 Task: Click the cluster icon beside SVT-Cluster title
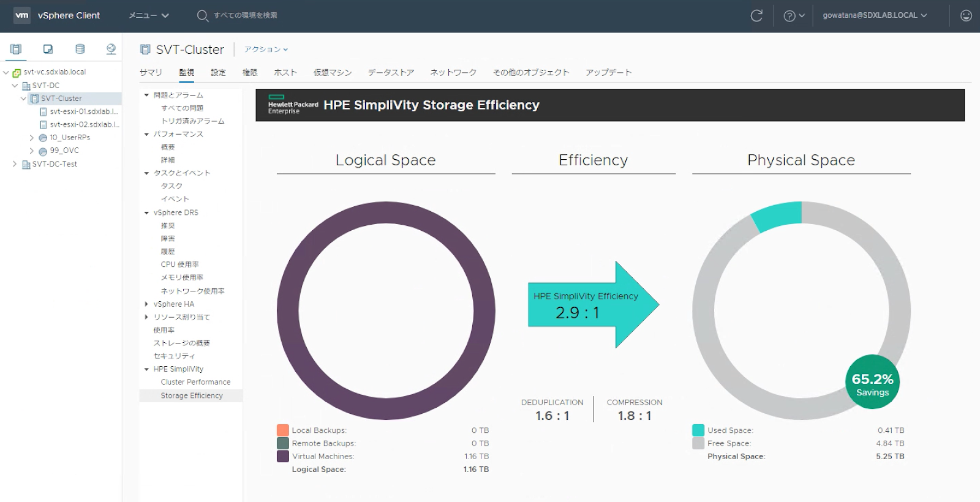click(x=145, y=50)
